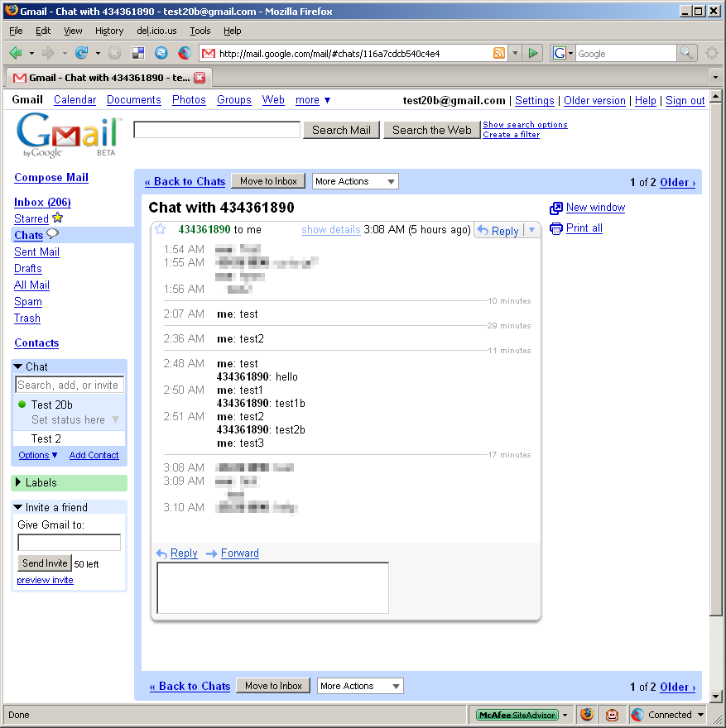
Task: Open the tab list dropdown arrow
Action: [x=715, y=78]
